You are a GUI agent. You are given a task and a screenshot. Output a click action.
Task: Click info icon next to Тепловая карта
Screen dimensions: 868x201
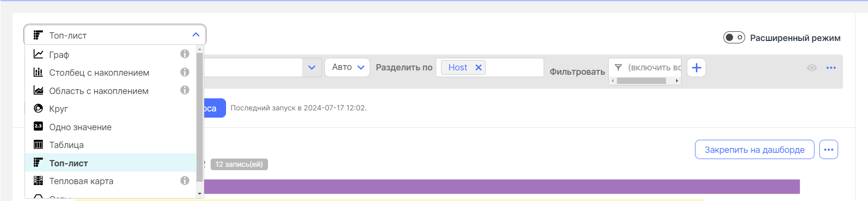pos(185,181)
